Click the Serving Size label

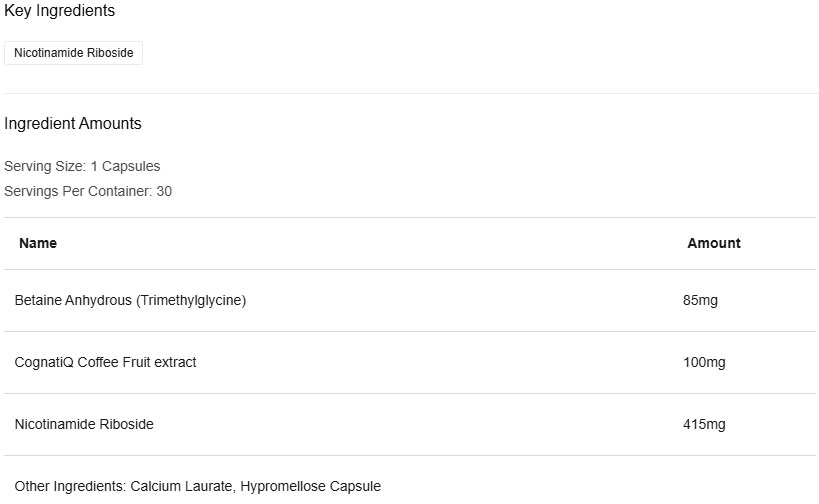point(44,166)
